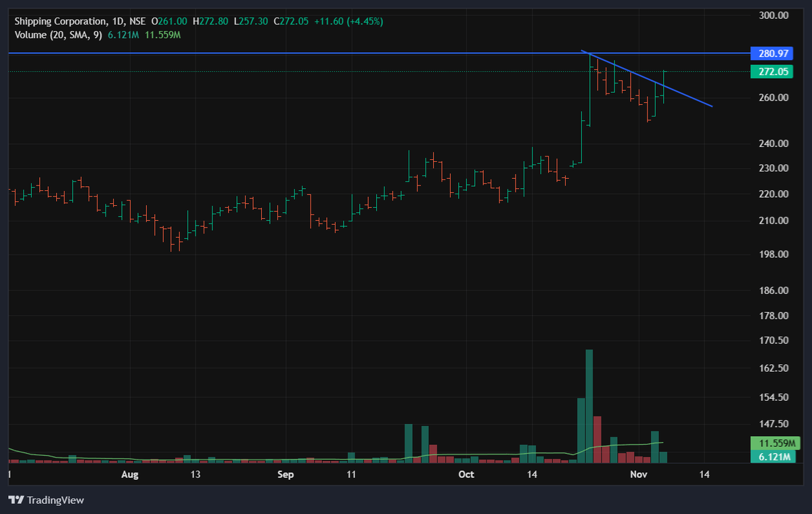This screenshot has width=812, height=514.
Task: Select the Volume (20, SMA, 9) indicator label
Action: tap(58, 35)
